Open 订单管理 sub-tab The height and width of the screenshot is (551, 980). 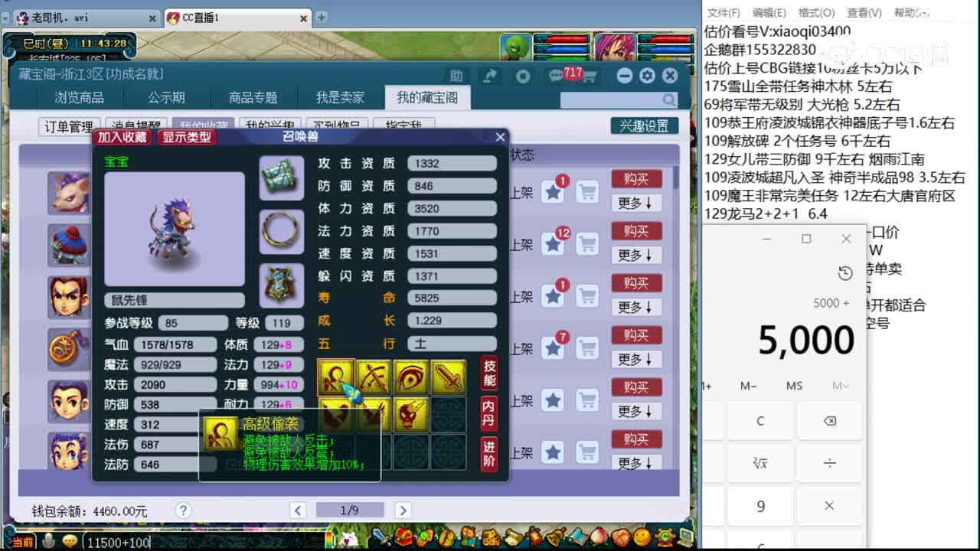(x=69, y=126)
